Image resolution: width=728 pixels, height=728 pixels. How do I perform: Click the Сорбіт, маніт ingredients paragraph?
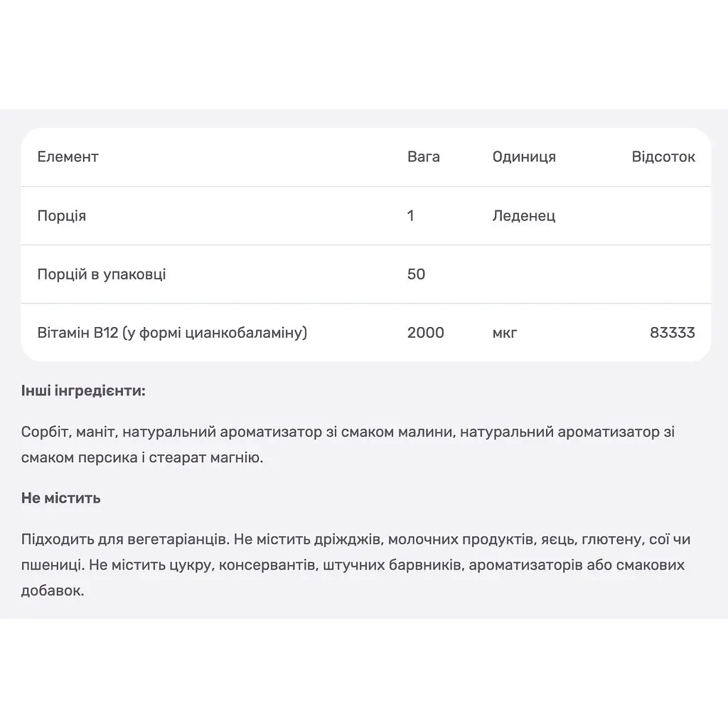(348, 445)
